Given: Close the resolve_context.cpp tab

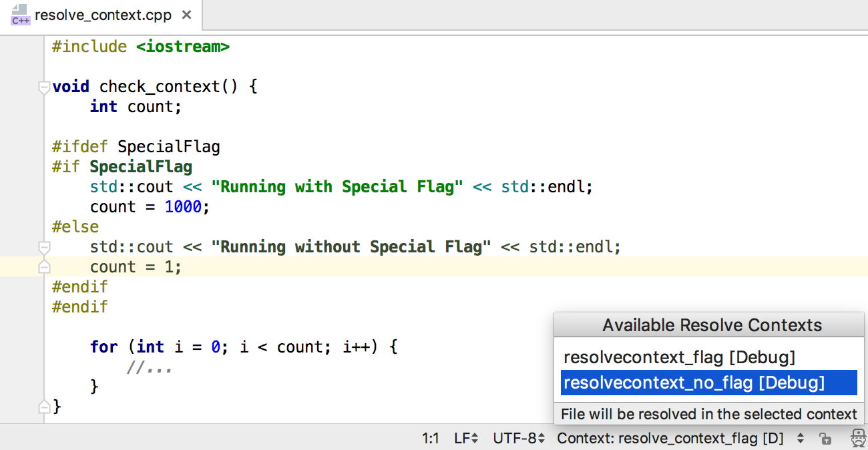Looking at the screenshot, I should coord(187,15).
